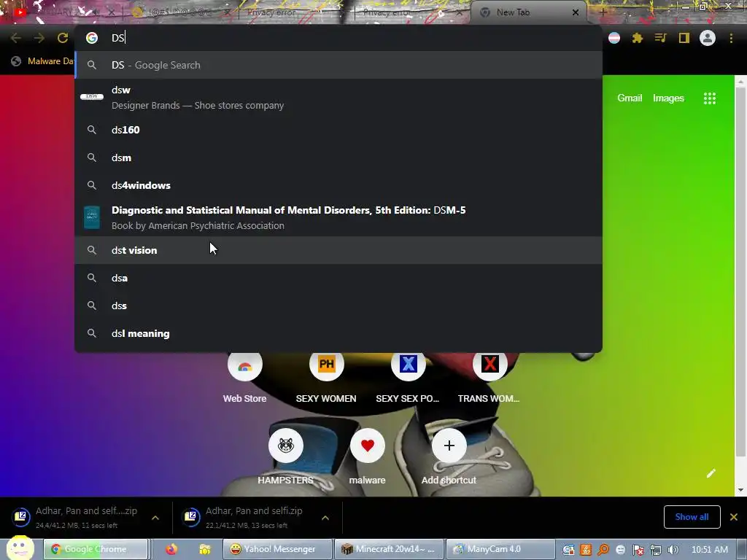Select the ds4windows suggestion

338,185
